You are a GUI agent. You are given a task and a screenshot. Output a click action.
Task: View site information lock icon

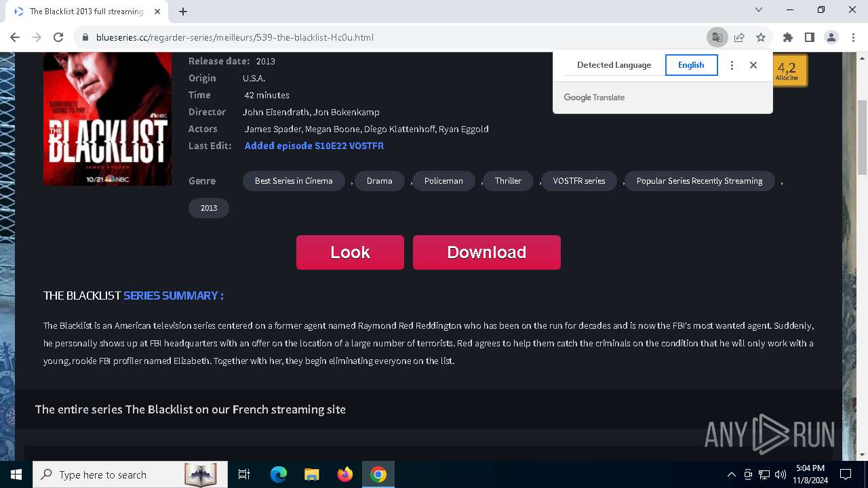[85, 37]
